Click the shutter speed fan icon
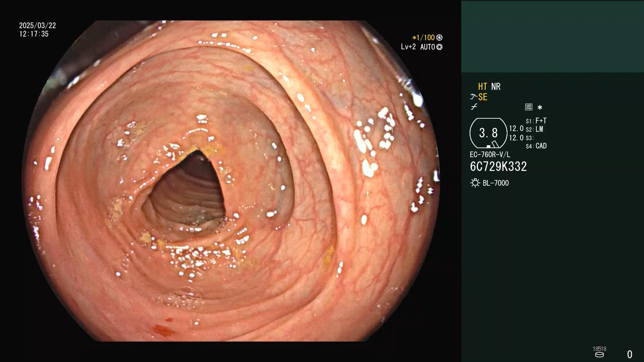Viewport: 644px width, 362px height. click(439, 38)
